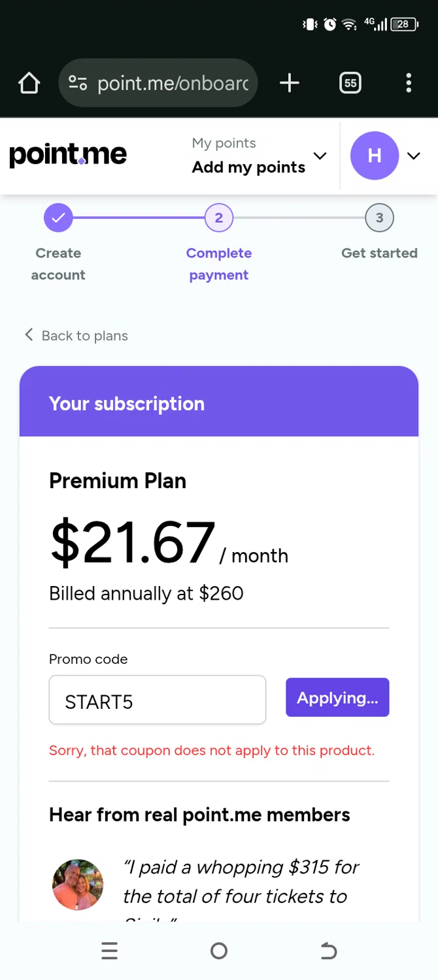The width and height of the screenshot is (438, 980).
Task: Tap the member testimonial photo
Action: [x=78, y=884]
